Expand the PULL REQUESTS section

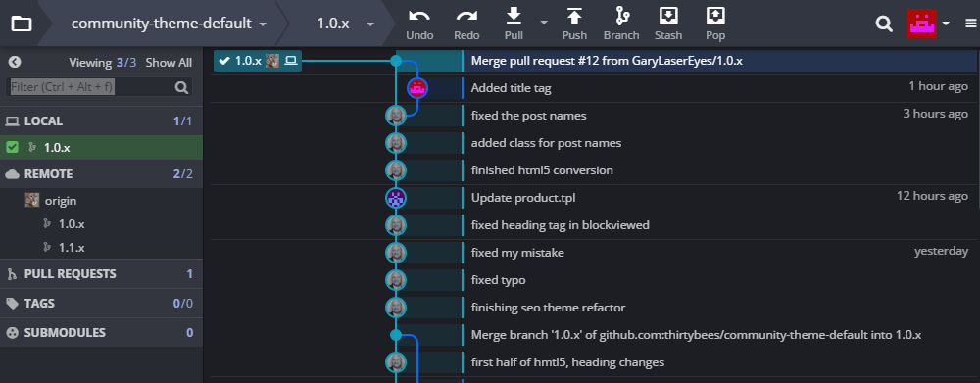101,273
